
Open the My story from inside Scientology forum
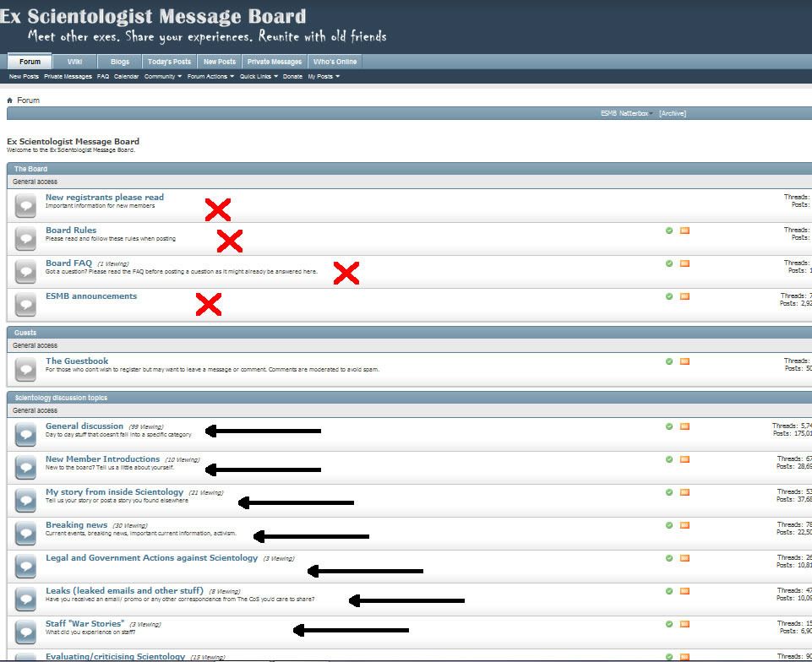coord(114,491)
